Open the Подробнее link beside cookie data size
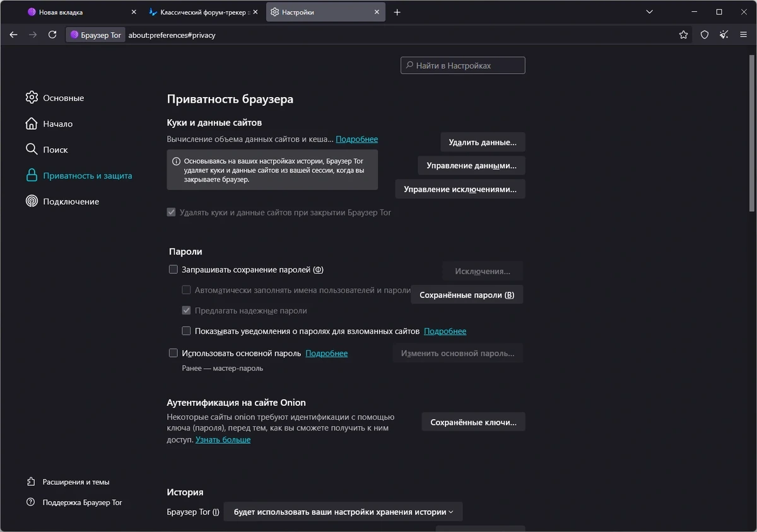Viewport: 757px width, 532px height. point(356,139)
